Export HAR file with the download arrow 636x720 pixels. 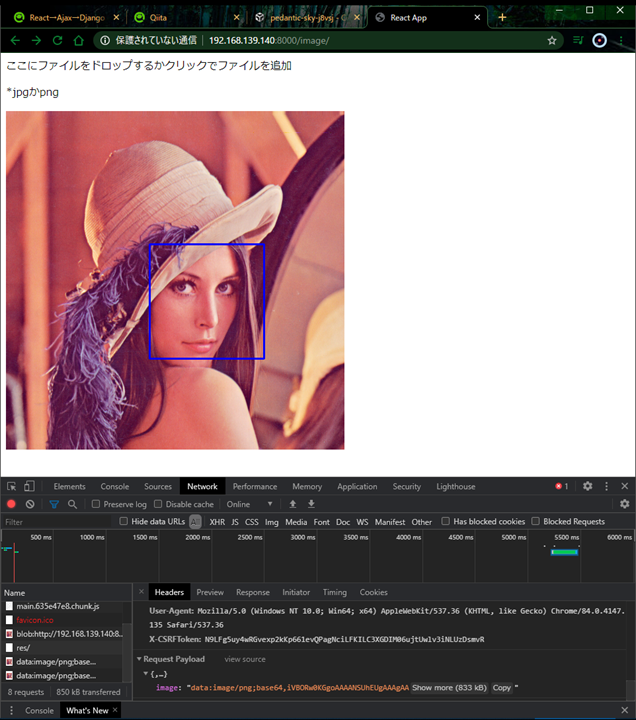pos(311,504)
